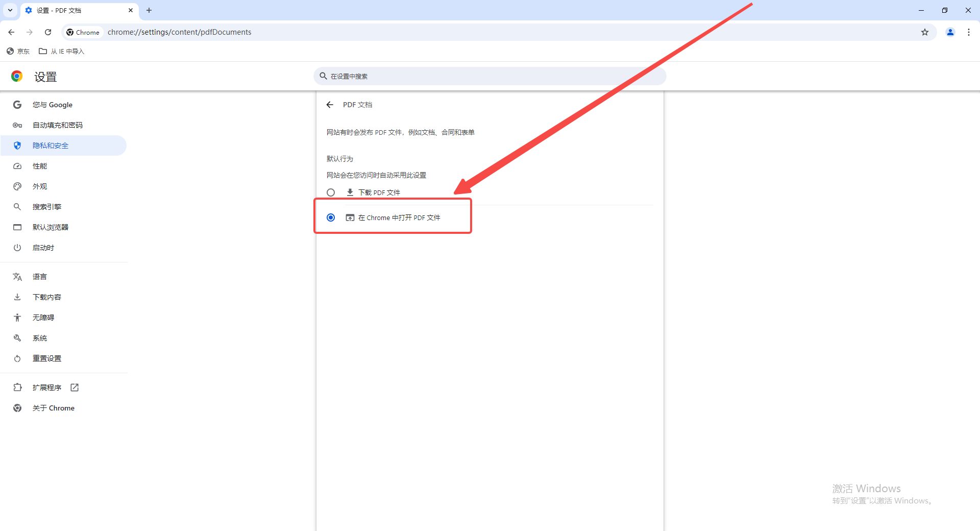Open 关于 Chrome page

64,408
